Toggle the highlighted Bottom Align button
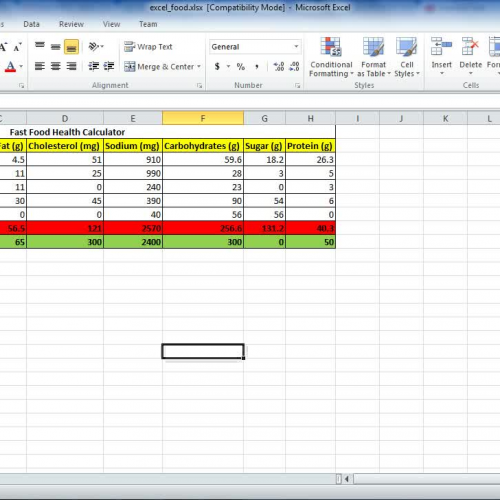 (71, 46)
